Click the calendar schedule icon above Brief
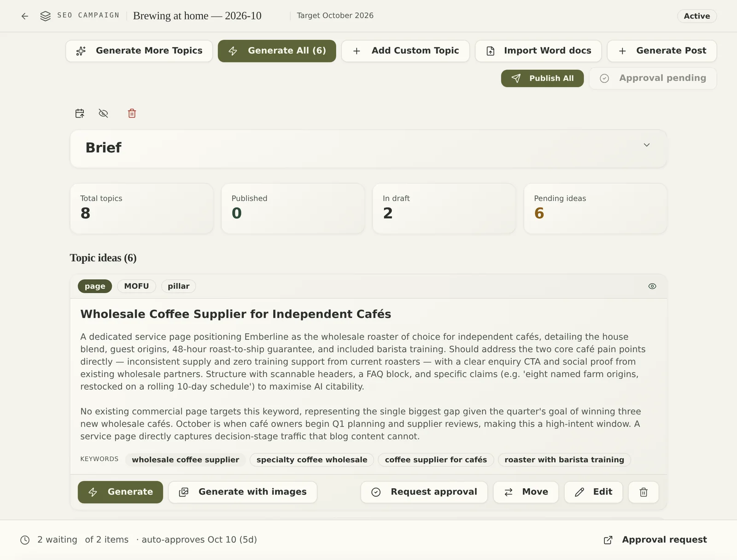This screenshot has height=560, width=737. point(80,113)
